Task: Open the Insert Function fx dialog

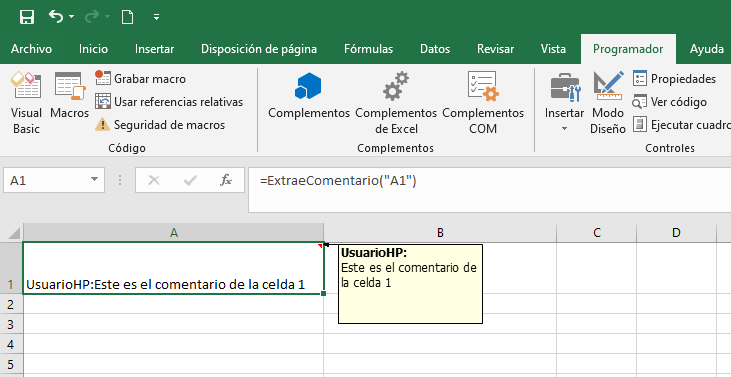Action: pyautogui.click(x=226, y=180)
